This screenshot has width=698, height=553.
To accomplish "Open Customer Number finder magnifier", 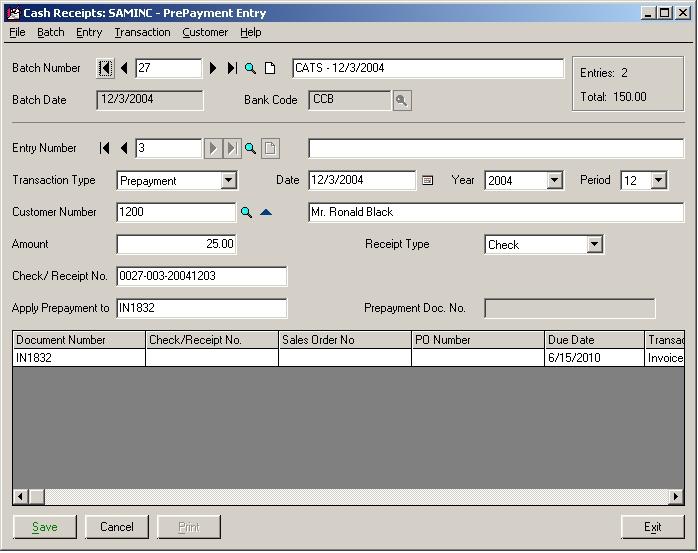I will click(246, 212).
